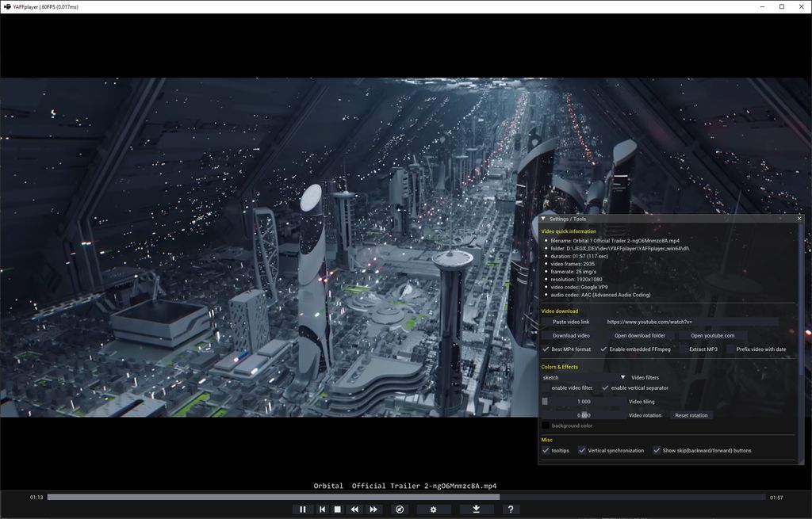Click the Paste video link button
This screenshot has width=812, height=519.
(x=571, y=322)
